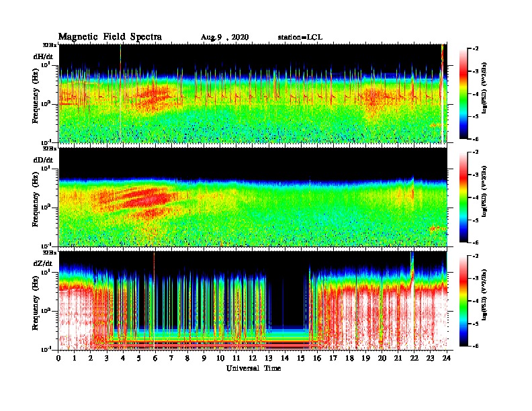Click the x-axis tick label 19

click(x=365, y=358)
